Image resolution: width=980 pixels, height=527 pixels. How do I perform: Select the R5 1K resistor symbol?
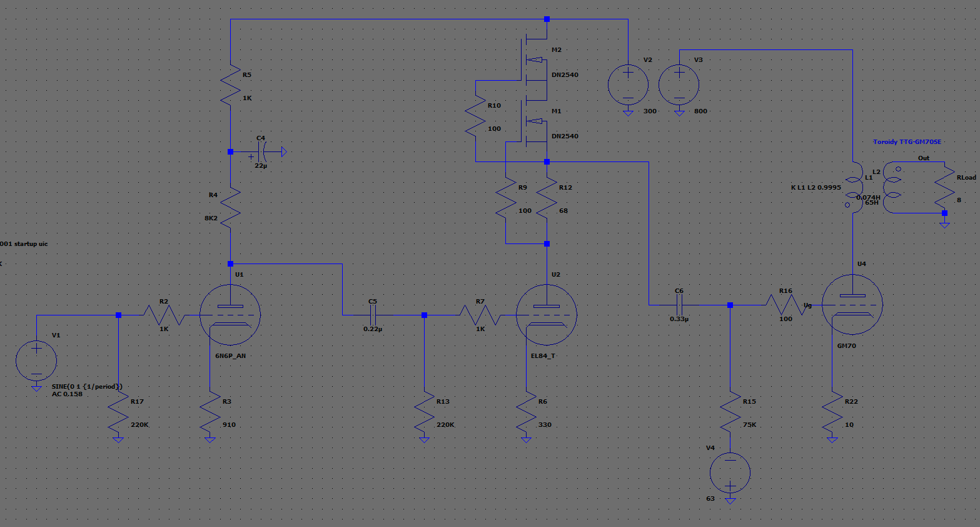click(230, 84)
